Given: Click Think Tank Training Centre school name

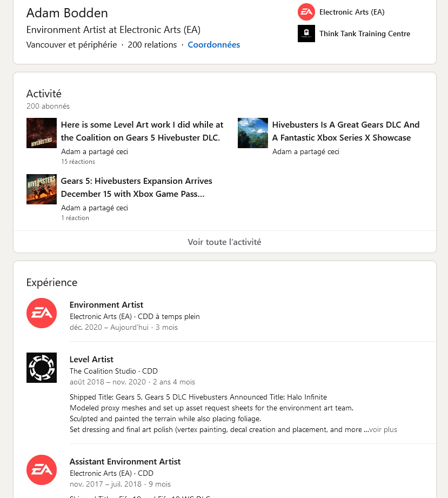Looking at the screenshot, I should tap(365, 34).
